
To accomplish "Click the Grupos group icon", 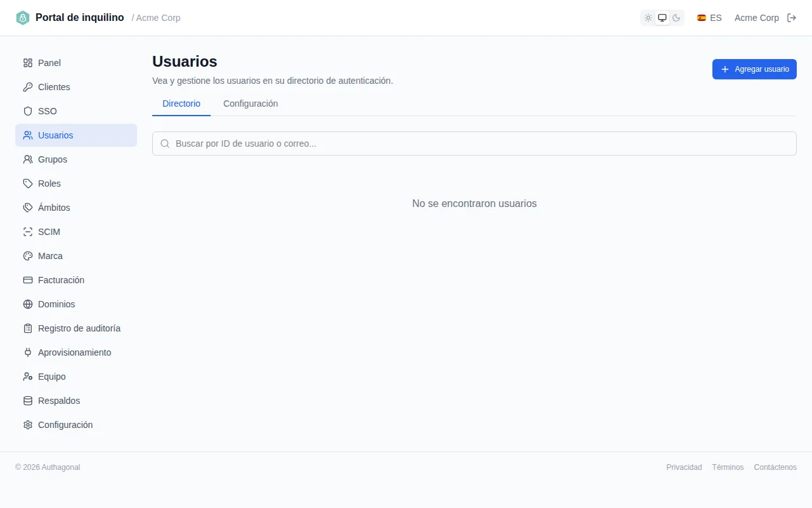I will pyautogui.click(x=28, y=159).
